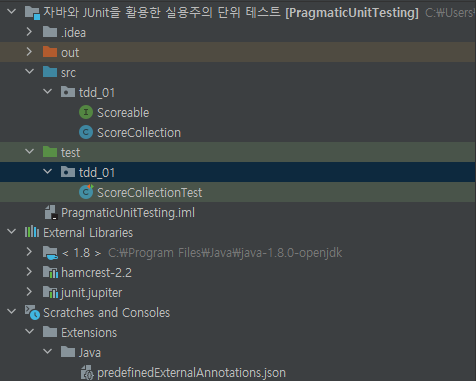Image resolution: width=476 pixels, height=381 pixels.
Task: Expand the < 1.8 > JDK node
Action: [29, 252]
